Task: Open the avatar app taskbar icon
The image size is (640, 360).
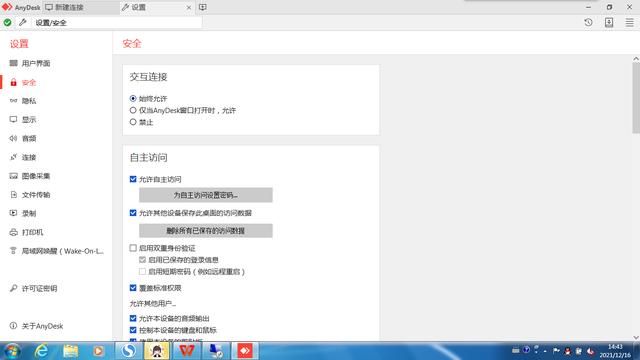Action: [x=157, y=351]
